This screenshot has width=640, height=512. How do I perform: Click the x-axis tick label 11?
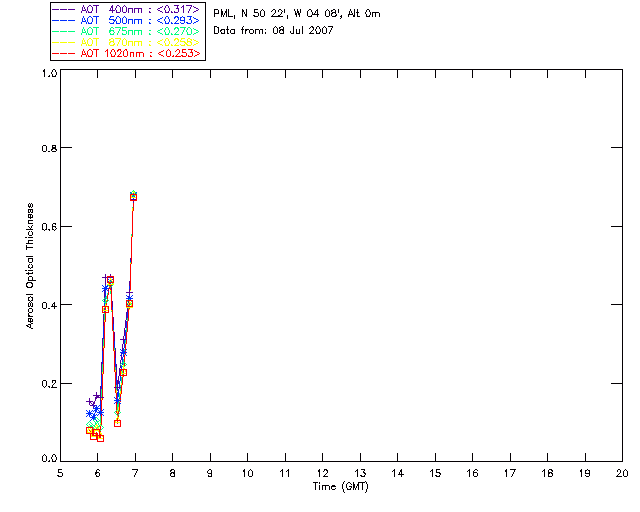[285, 473]
